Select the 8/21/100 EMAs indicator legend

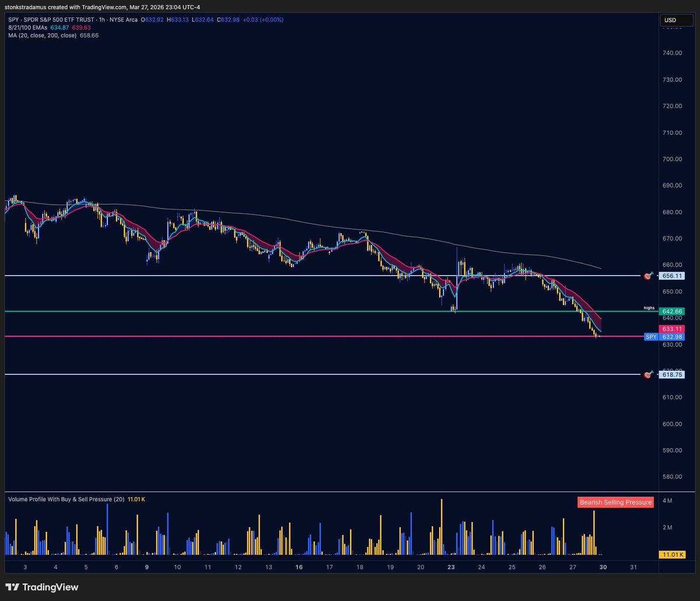pos(27,27)
